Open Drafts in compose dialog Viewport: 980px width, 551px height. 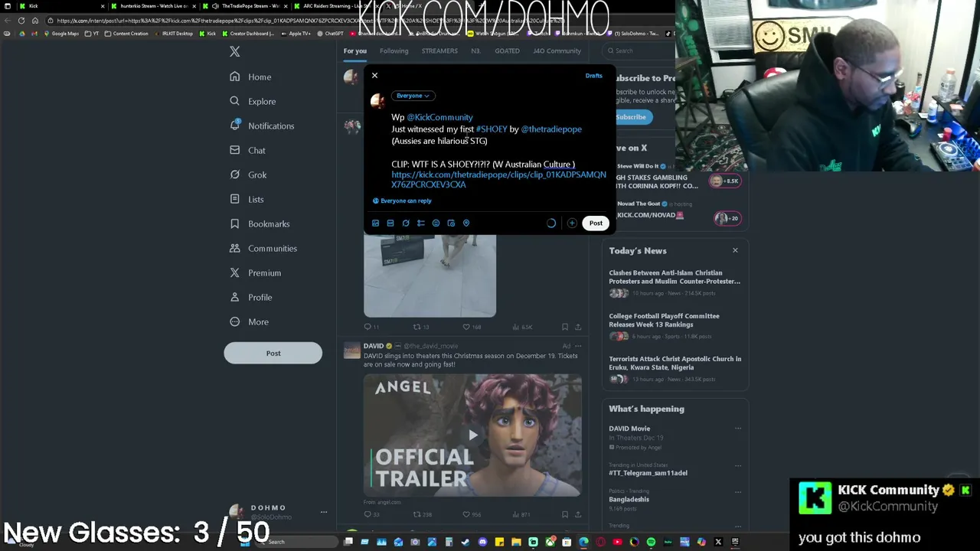(593, 76)
